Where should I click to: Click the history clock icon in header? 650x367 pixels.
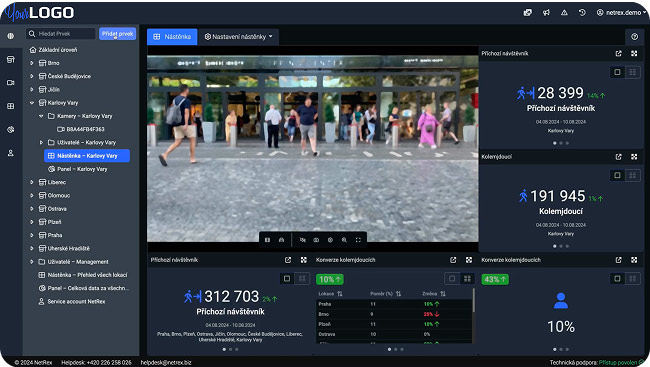[x=582, y=12]
